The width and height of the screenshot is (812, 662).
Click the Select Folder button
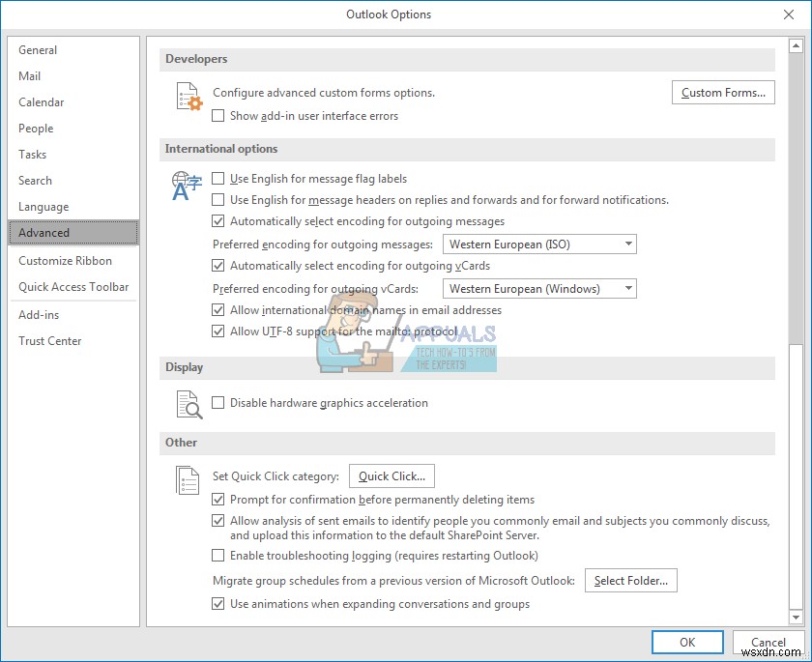coord(630,580)
